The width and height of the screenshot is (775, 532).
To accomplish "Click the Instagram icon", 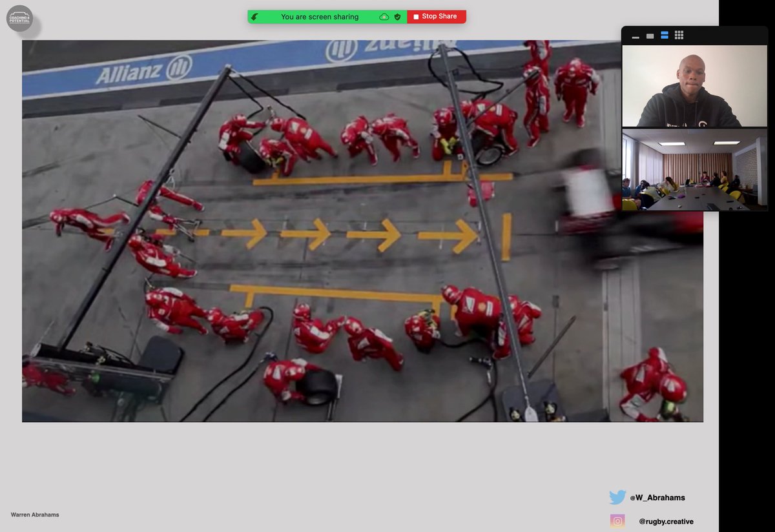I will pos(617,521).
